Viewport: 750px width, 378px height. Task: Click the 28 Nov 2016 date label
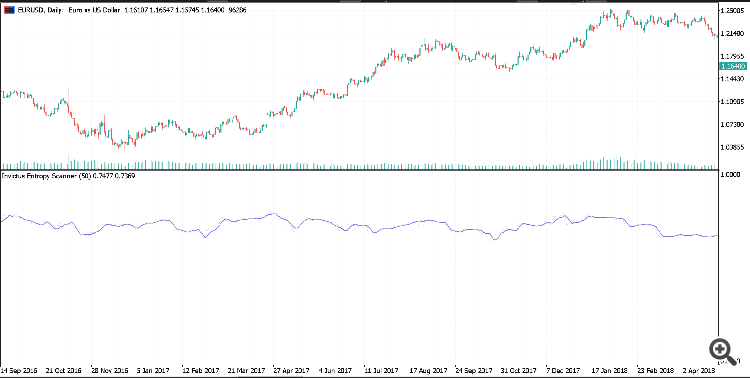pyautogui.click(x=110, y=370)
